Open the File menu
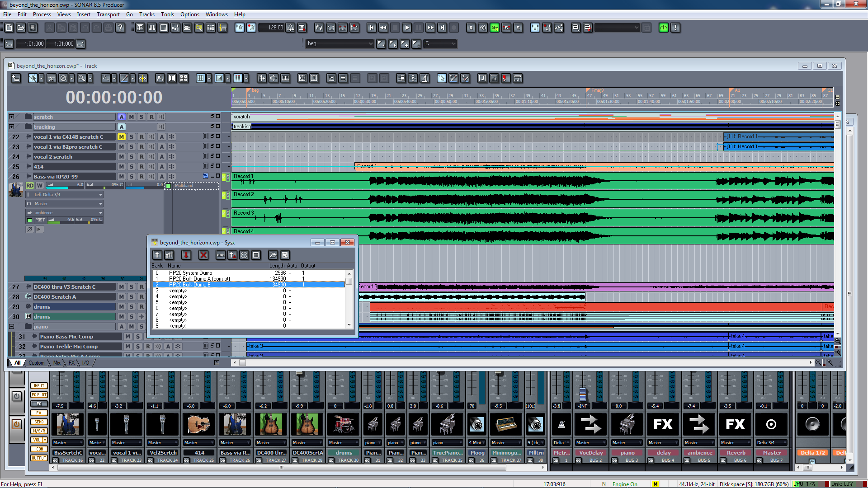The height and width of the screenshot is (488, 868). pos(7,14)
